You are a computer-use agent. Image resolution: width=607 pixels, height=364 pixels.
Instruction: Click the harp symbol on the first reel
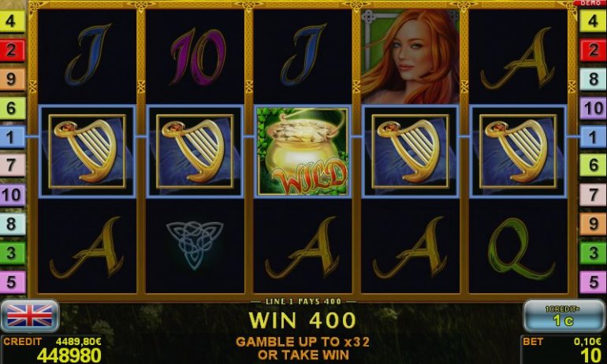(x=87, y=151)
